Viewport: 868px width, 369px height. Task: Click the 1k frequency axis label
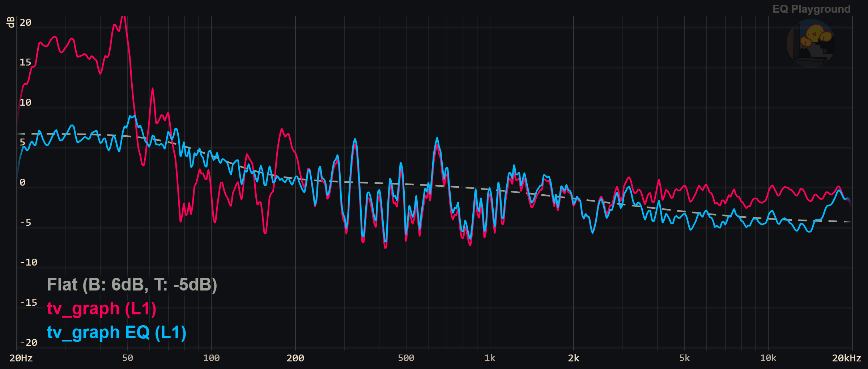[x=490, y=358]
